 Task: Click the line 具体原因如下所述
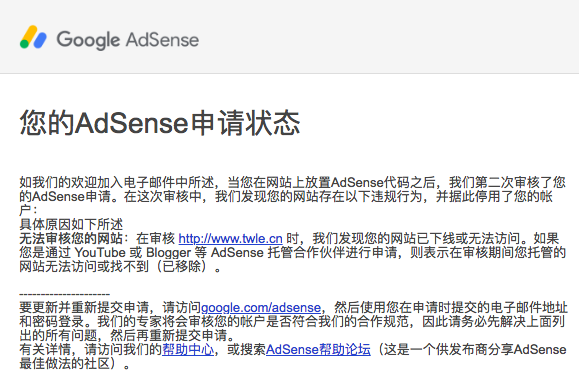(71, 224)
